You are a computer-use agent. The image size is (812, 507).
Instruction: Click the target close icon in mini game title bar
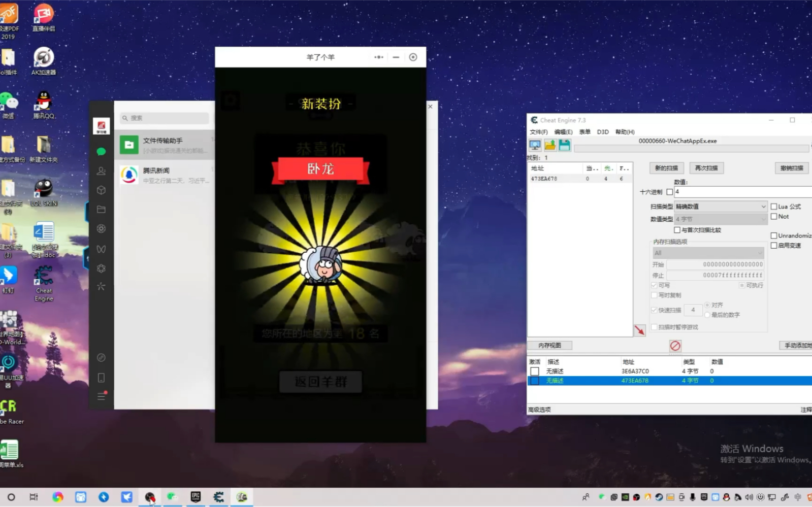(x=413, y=57)
